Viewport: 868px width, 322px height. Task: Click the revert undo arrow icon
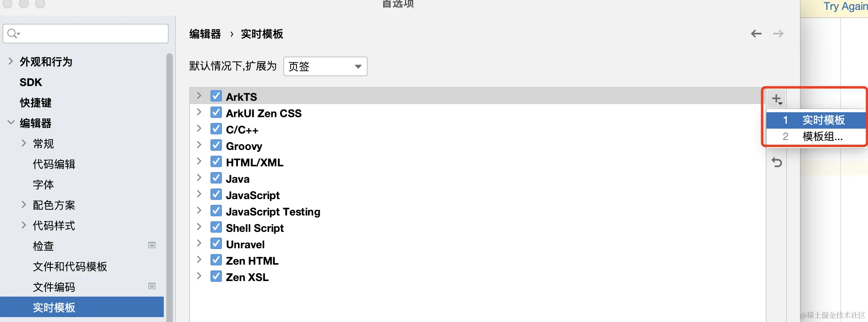[x=777, y=163]
